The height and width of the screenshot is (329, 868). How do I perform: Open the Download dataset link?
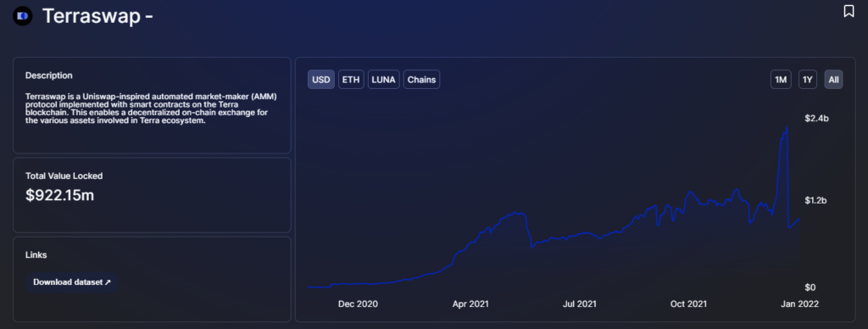pos(72,282)
